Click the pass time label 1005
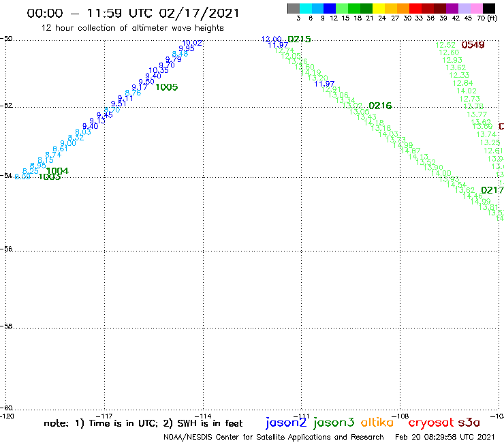504x443 pixels. 166,87
